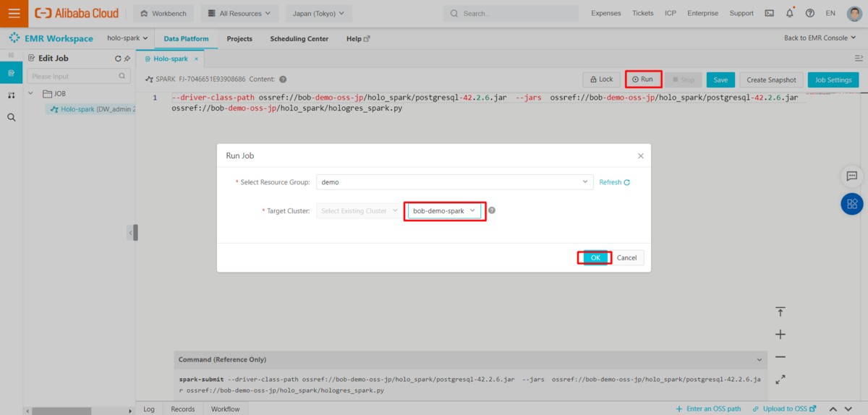Open the Scheduling Center tab
The width and height of the screenshot is (868, 415).
click(x=299, y=39)
